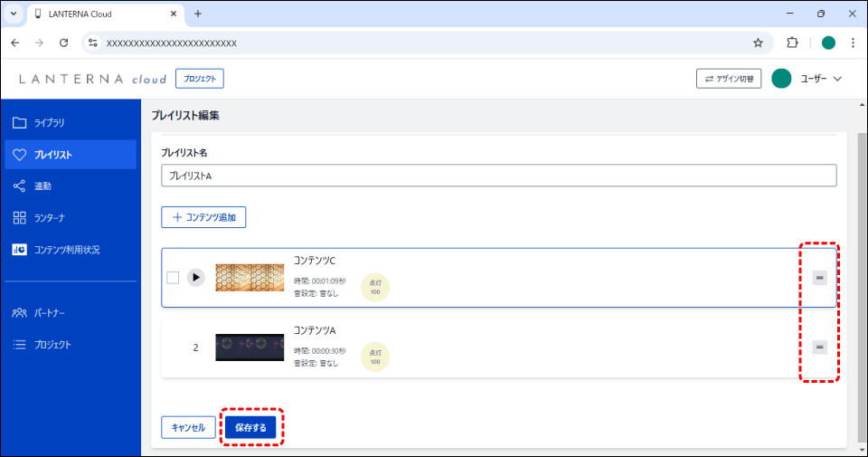Grab the reorder handle of コンテンツC

tap(819, 278)
